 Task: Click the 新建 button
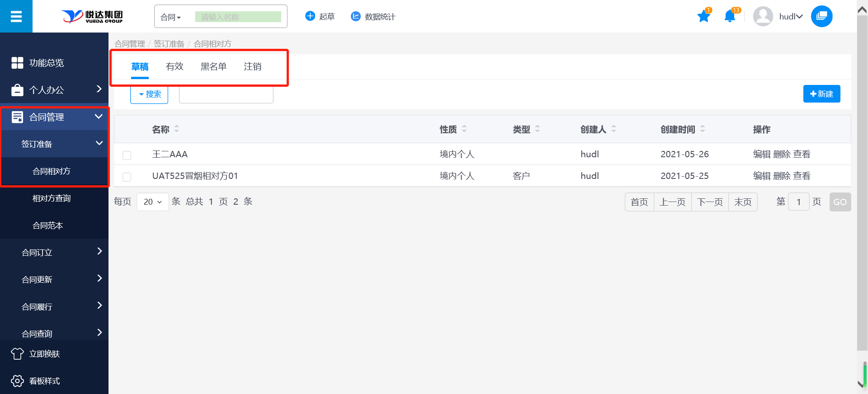pos(821,94)
